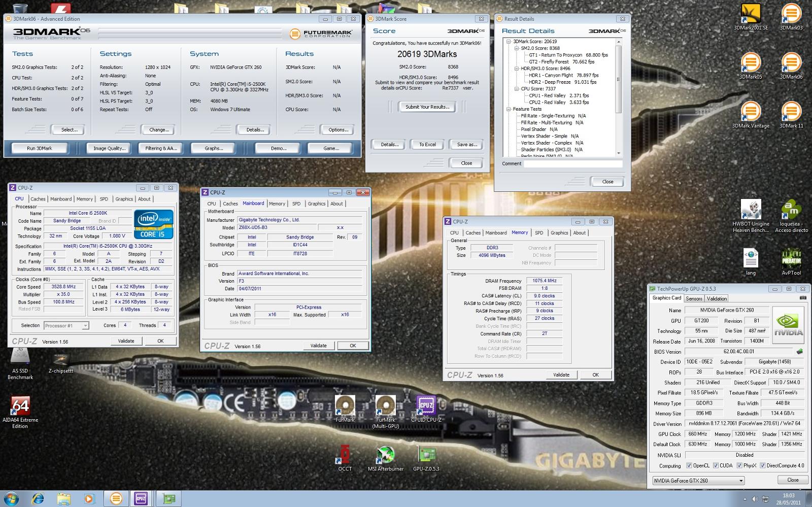The height and width of the screenshot is (507, 812).
Task: Toggle CUDA checkbox in GPU-Z
Action: [716, 465]
